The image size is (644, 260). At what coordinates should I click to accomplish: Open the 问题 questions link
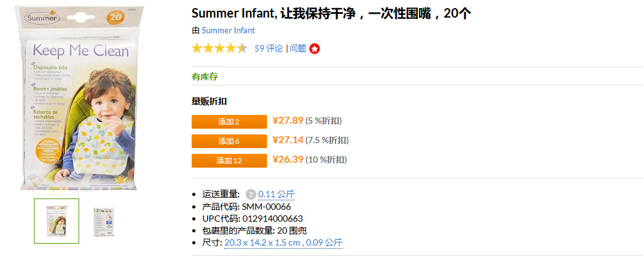tap(298, 48)
